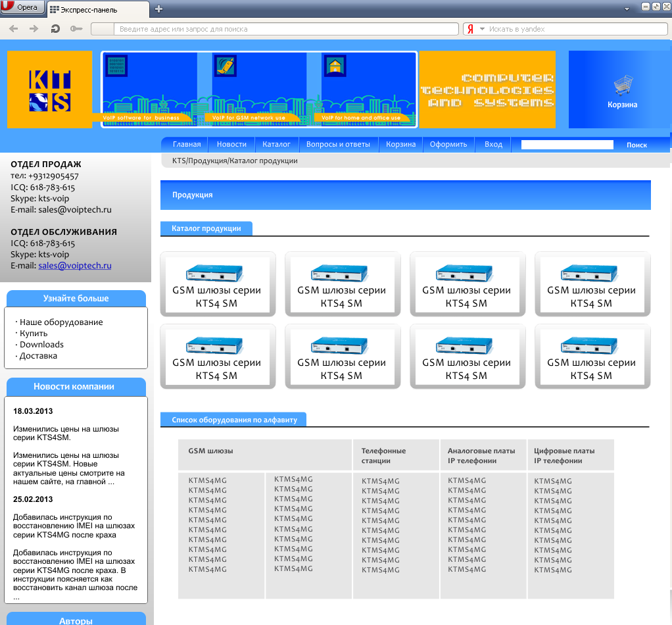Select Каталог in the site navigation

[276, 144]
